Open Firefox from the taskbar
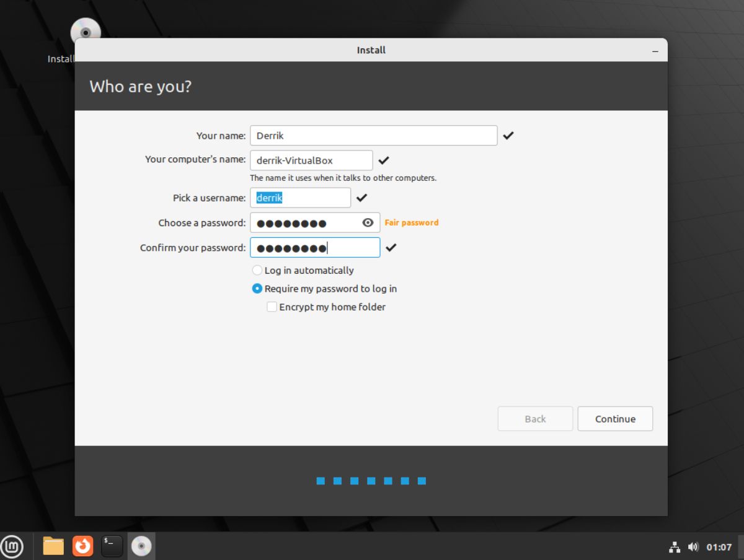The image size is (744, 560). click(82, 546)
